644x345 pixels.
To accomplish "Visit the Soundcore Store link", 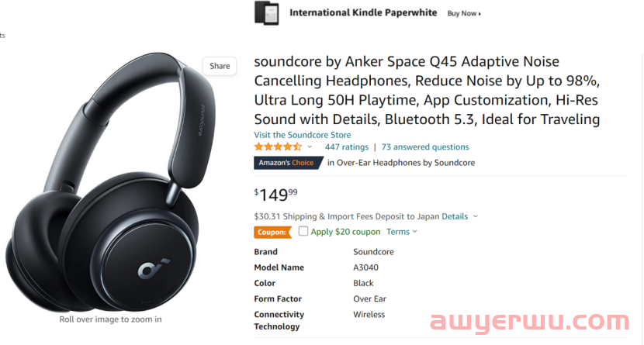I will (303, 135).
